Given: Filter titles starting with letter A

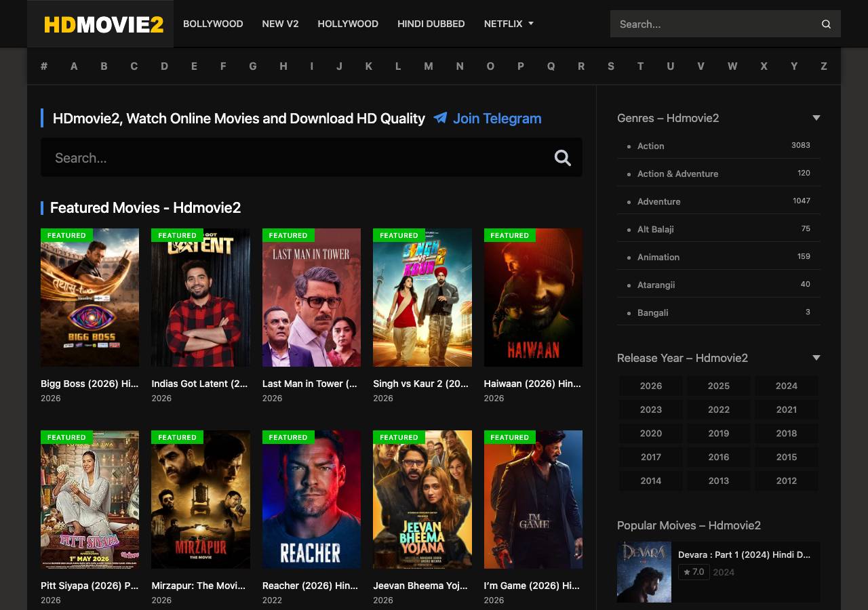Looking at the screenshot, I should pos(74,66).
